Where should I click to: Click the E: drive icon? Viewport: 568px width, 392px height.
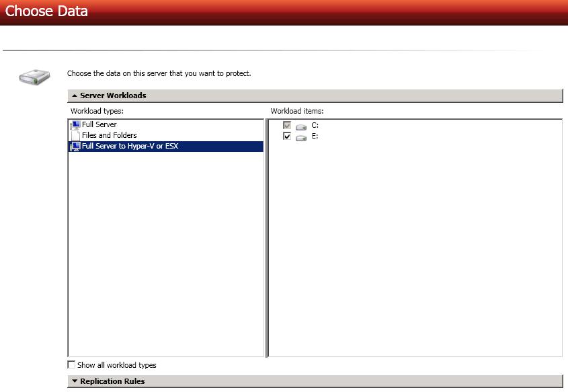(x=300, y=136)
